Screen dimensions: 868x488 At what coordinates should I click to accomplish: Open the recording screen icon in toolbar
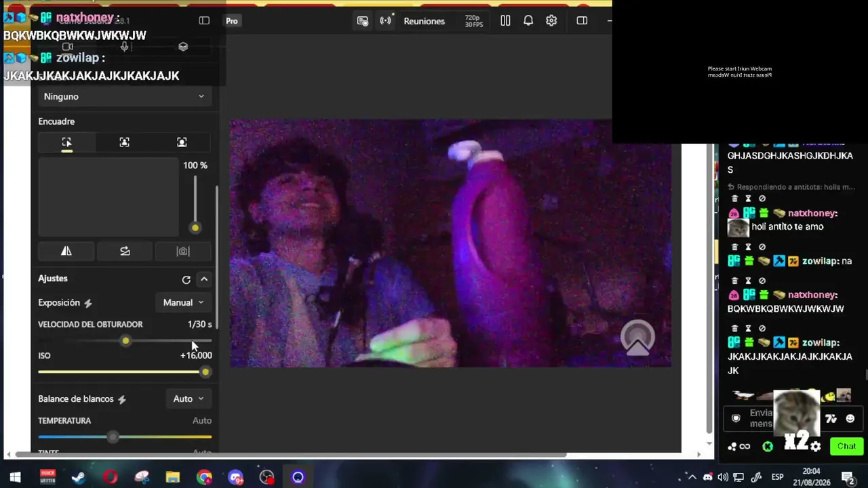pyautogui.click(x=363, y=21)
